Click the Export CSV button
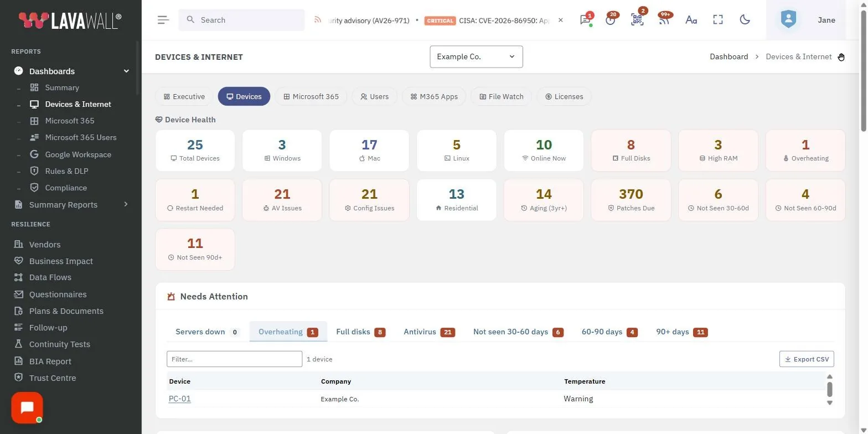The width and height of the screenshot is (868, 434). pyautogui.click(x=807, y=359)
